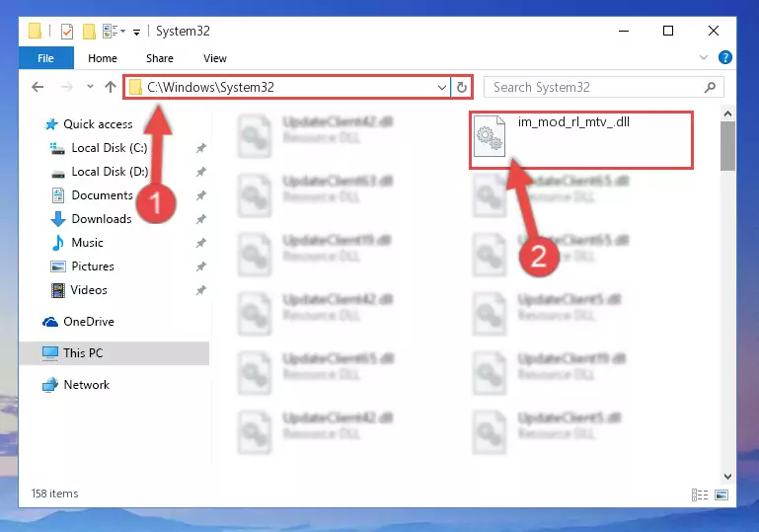Click the pin icon next to Pictures
The height and width of the screenshot is (532, 759).
click(201, 266)
